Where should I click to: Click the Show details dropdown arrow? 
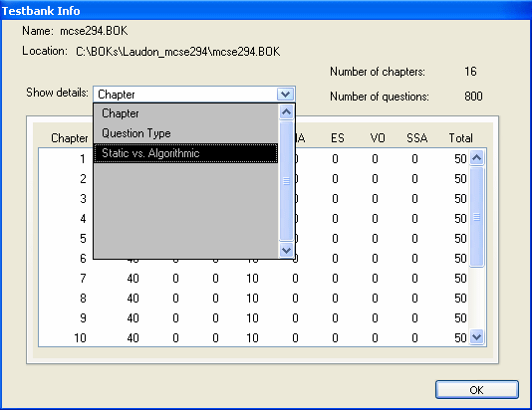point(285,94)
